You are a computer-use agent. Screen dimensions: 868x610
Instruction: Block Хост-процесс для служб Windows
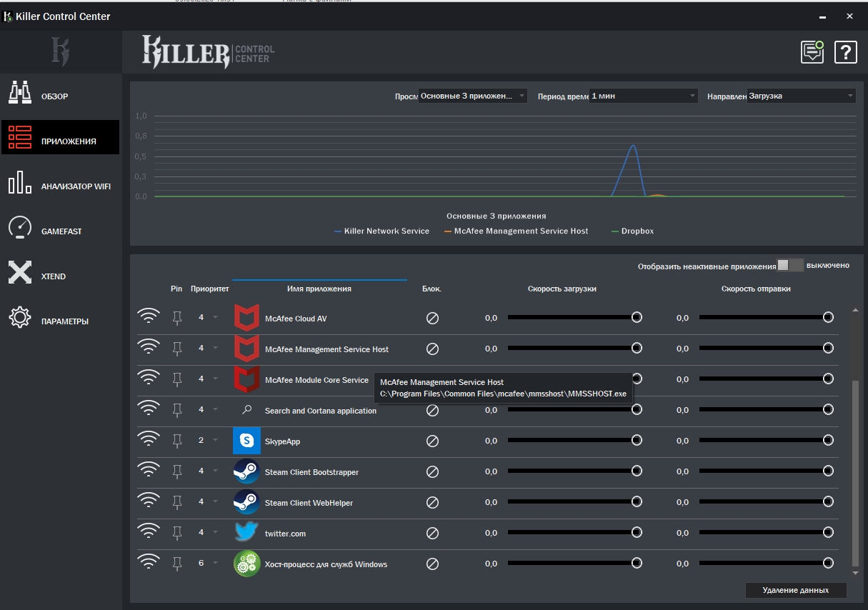click(x=432, y=564)
